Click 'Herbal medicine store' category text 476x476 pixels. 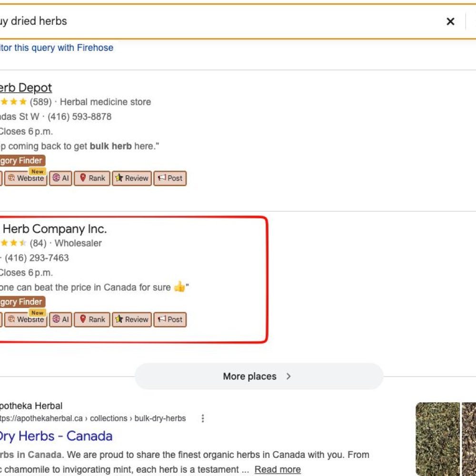[x=105, y=102]
